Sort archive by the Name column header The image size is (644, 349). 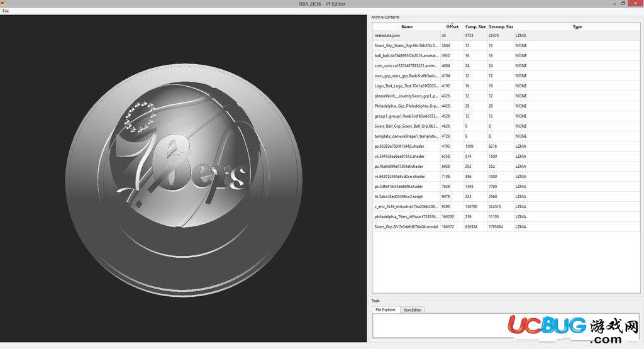point(407,26)
